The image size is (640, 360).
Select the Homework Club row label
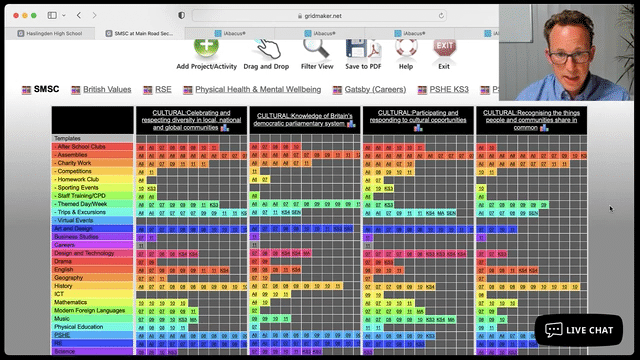click(93, 179)
